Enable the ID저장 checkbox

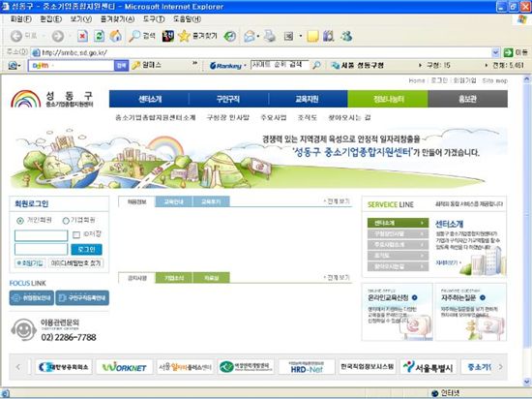click(x=76, y=234)
